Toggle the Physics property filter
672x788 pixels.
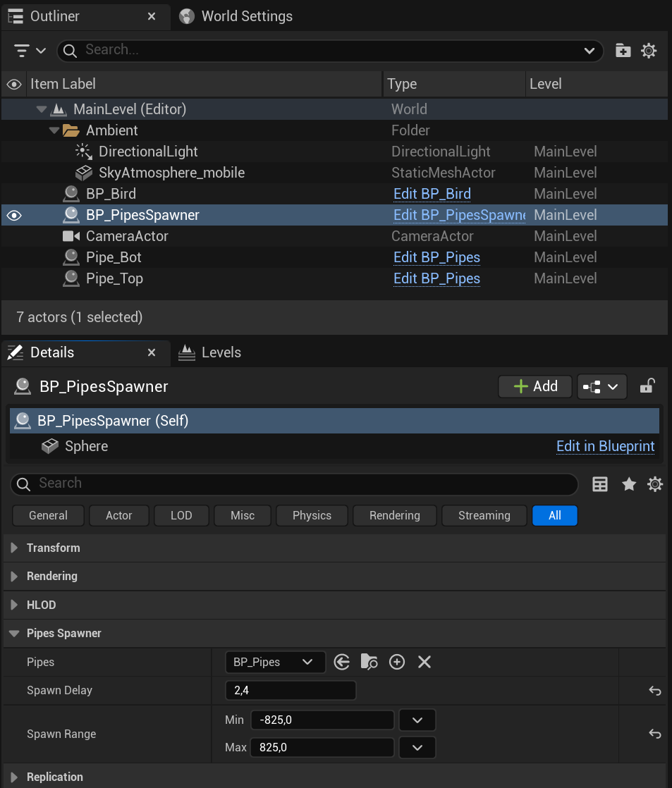pos(312,516)
